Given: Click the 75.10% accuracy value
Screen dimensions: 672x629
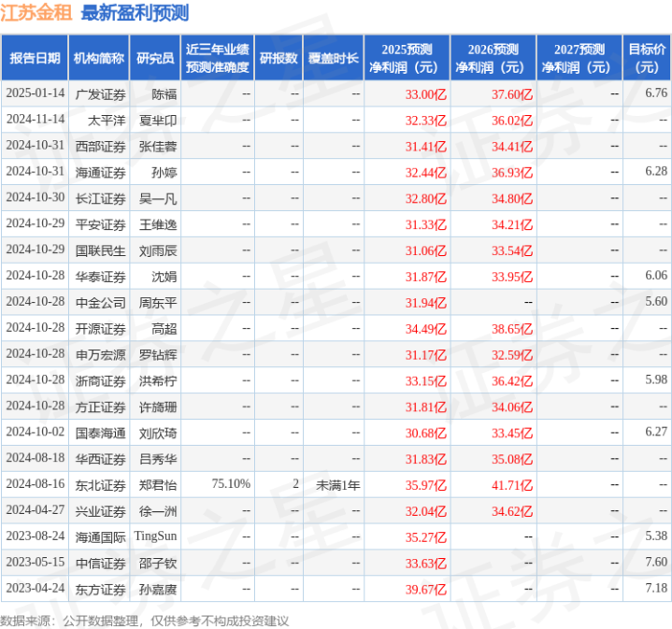Looking at the screenshot, I should 231,484.
